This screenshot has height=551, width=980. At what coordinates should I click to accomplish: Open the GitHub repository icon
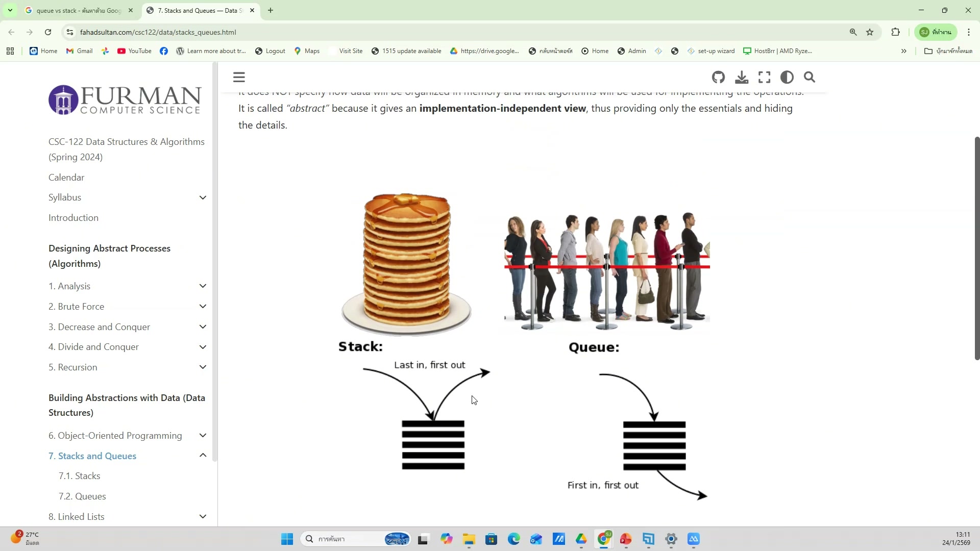718,78
